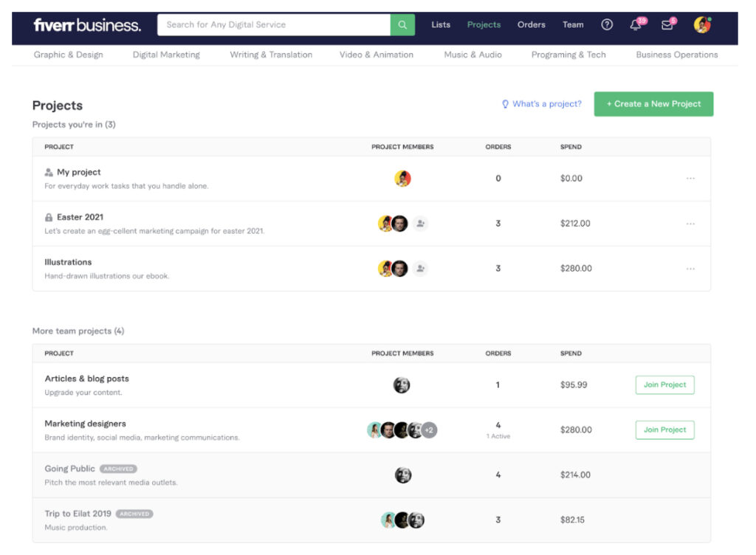
Task: Click the ARCHIVED badge on Going Public
Action: [119, 468]
